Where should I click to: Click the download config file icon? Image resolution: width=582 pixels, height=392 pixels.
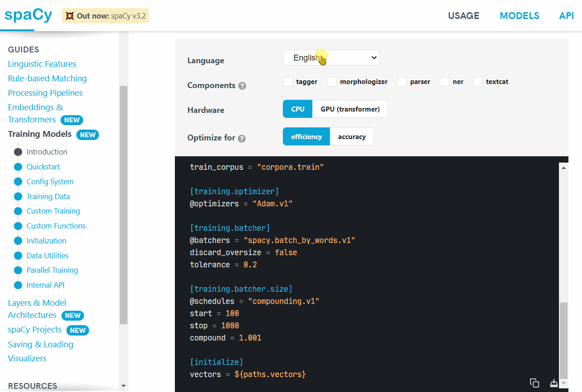554,382
